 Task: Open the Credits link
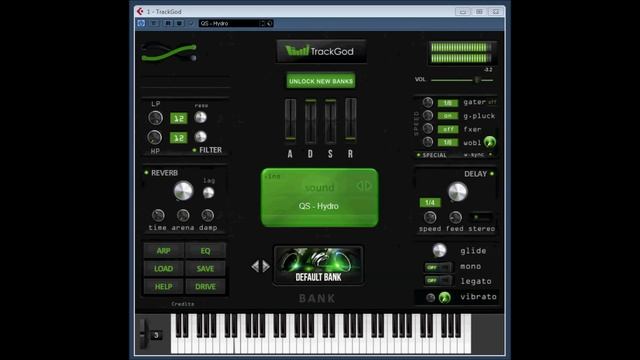(x=182, y=304)
